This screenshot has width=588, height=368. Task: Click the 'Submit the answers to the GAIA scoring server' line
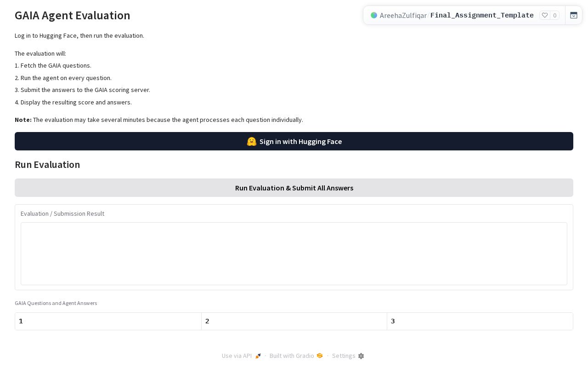pyautogui.click(x=82, y=90)
